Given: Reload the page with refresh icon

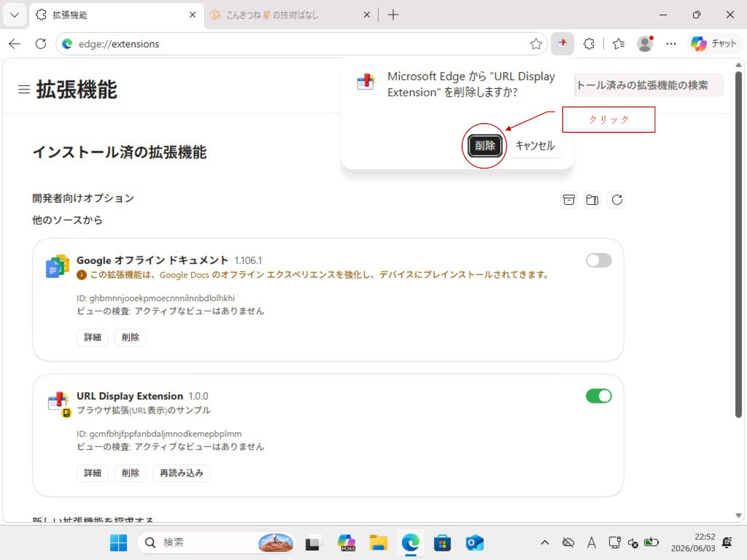Looking at the screenshot, I should pyautogui.click(x=41, y=44).
